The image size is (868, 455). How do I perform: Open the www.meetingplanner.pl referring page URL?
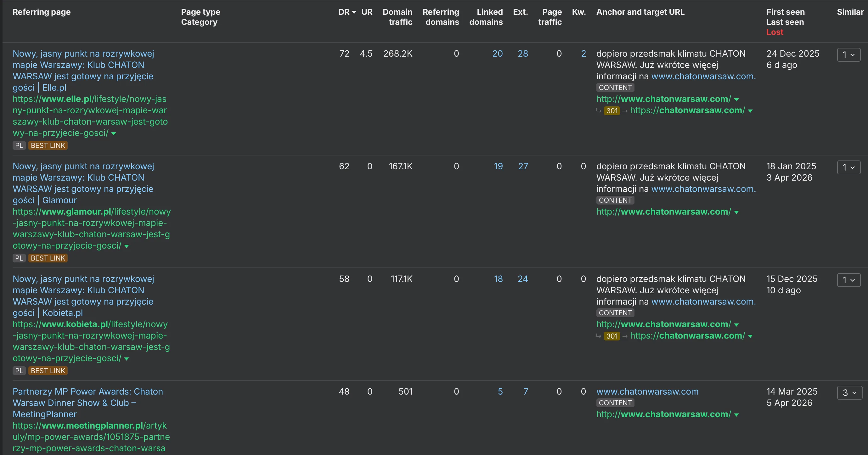pos(91,437)
